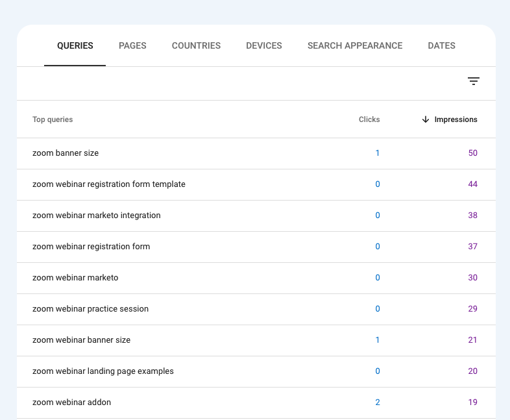This screenshot has height=420, width=510.
Task: Click 'zoom webinar practice session' query
Action: 91,309
